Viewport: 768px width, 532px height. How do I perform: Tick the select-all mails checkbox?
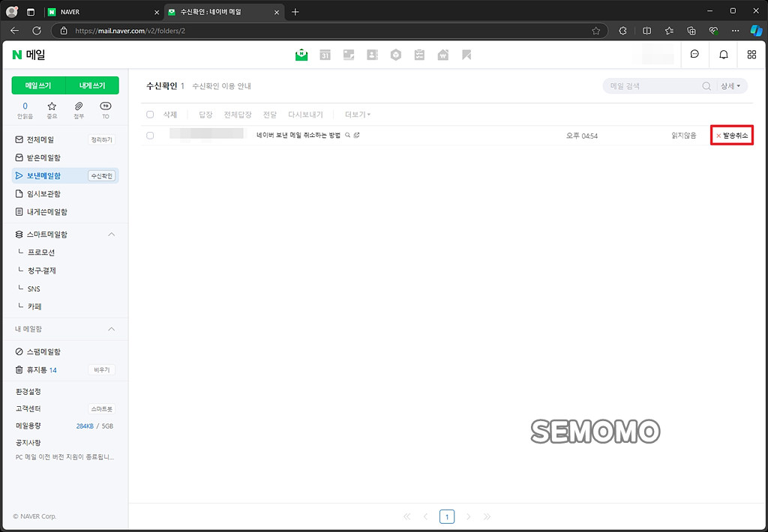pyautogui.click(x=150, y=115)
